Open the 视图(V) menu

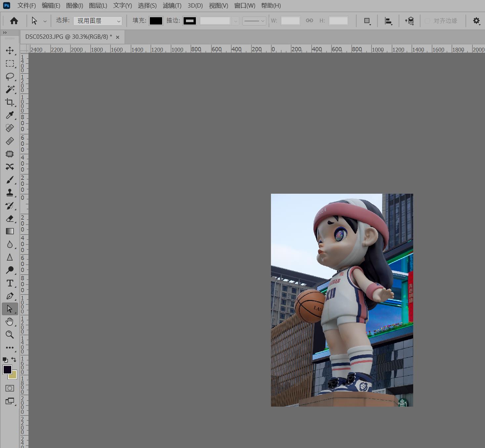point(218,6)
